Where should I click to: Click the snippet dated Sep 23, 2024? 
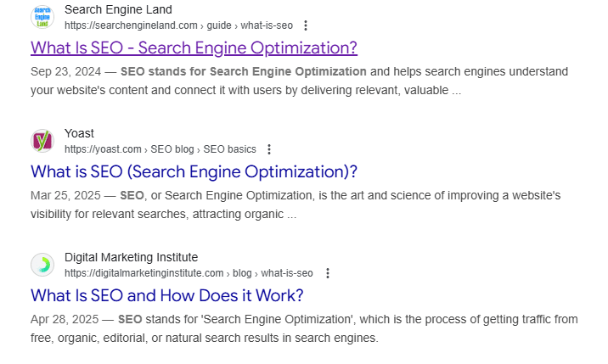(x=299, y=81)
